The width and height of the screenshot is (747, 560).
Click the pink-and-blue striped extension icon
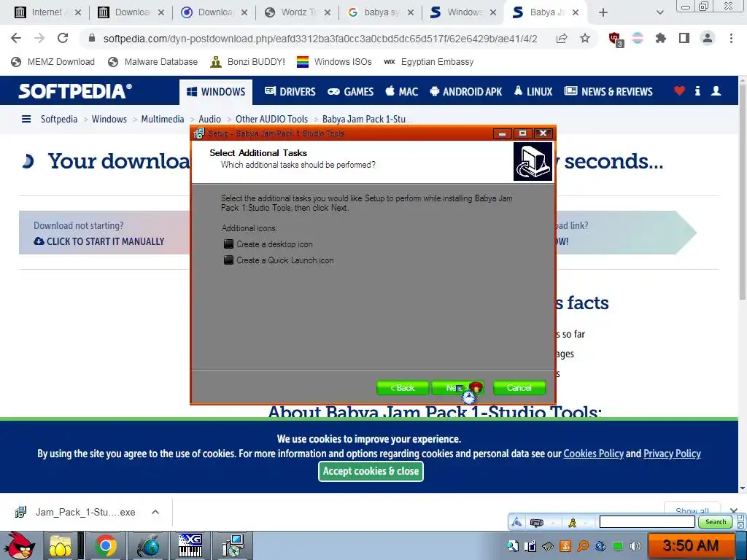pos(638,38)
